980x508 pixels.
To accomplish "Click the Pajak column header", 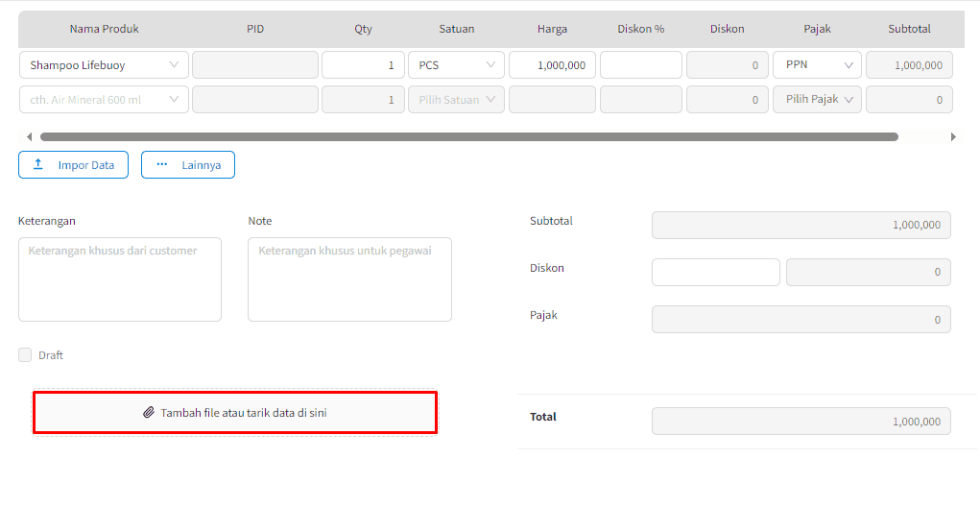I will [x=817, y=29].
